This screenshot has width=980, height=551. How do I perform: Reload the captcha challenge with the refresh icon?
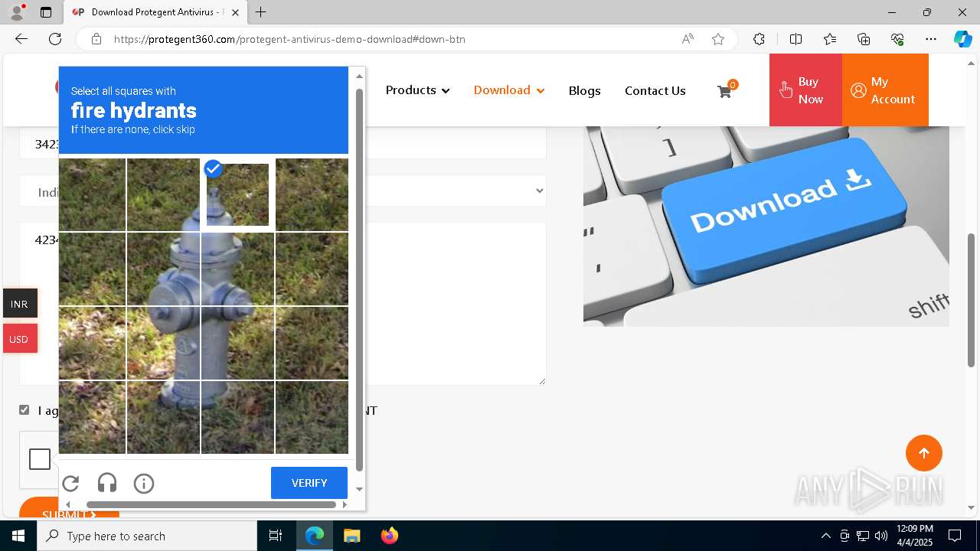coord(70,483)
